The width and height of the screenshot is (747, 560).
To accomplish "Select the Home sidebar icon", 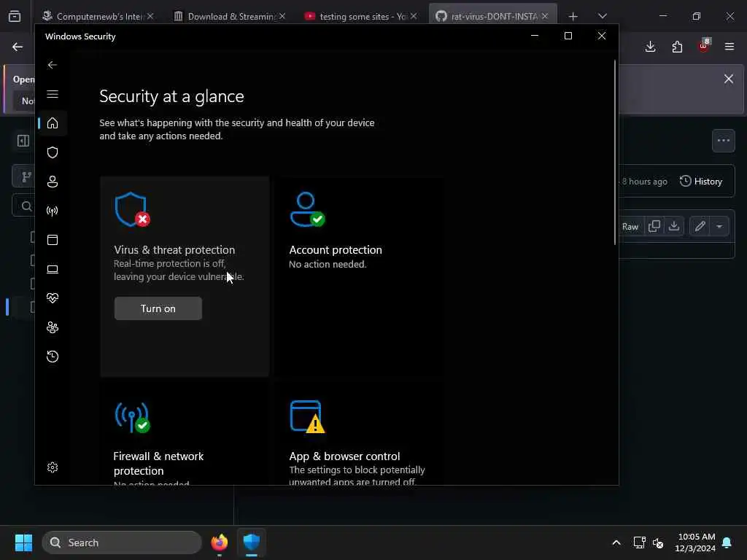I will click(x=53, y=123).
